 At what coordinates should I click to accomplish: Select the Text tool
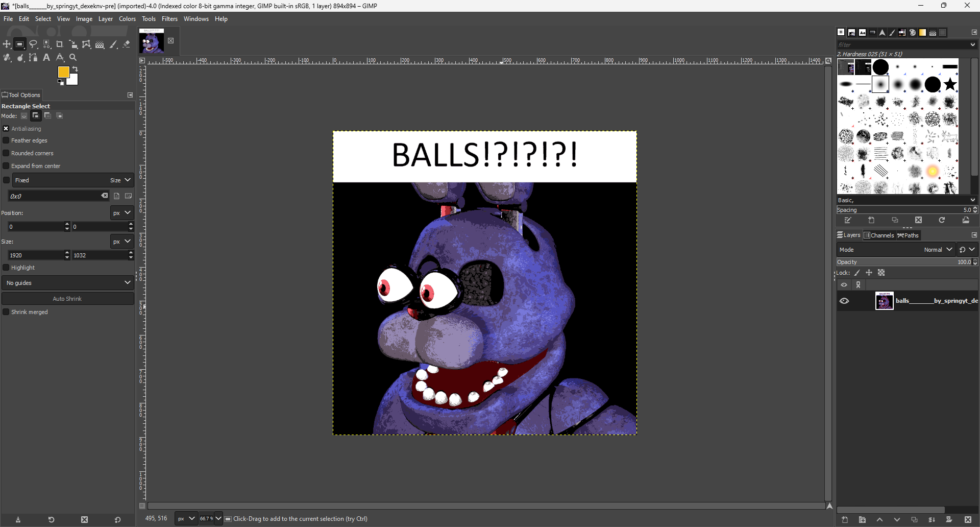coord(46,58)
